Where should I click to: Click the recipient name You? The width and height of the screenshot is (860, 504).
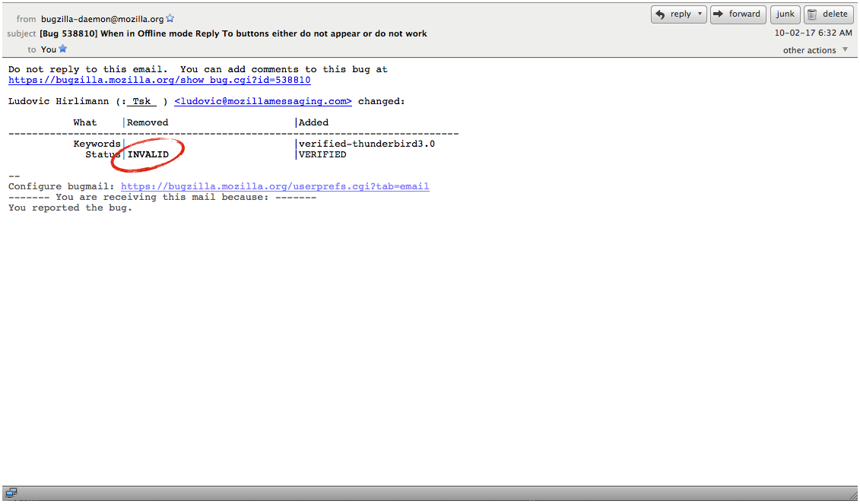point(49,49)
